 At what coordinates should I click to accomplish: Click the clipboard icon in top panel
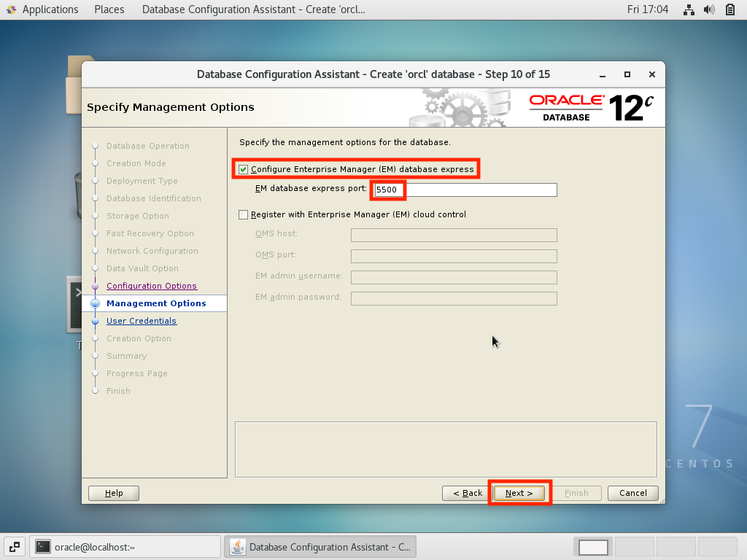(729, 9)
